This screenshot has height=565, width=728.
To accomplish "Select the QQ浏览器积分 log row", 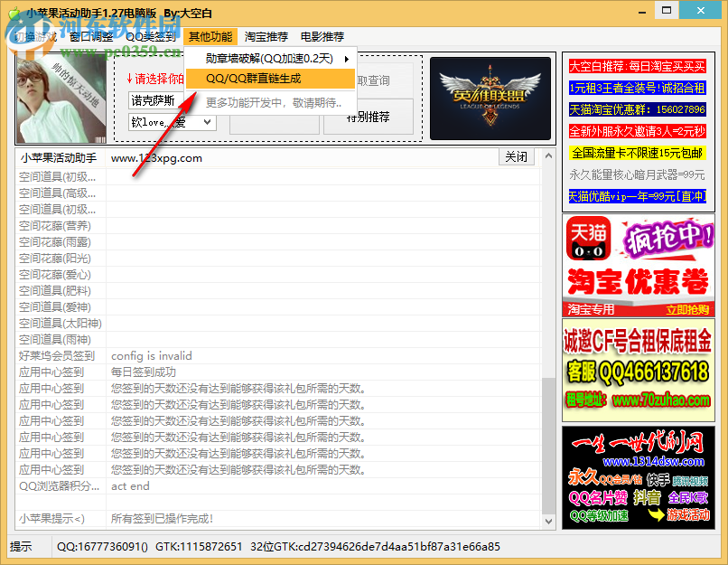I will click(278, 486).
